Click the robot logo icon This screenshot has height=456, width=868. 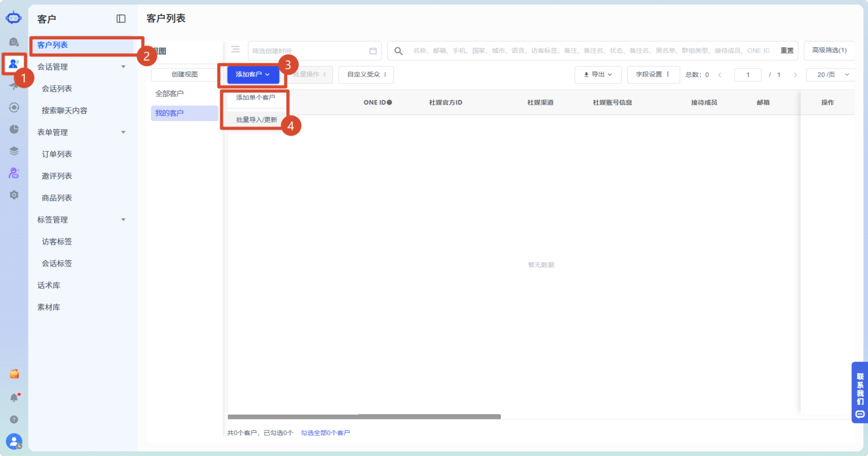(x=13, y=18)
